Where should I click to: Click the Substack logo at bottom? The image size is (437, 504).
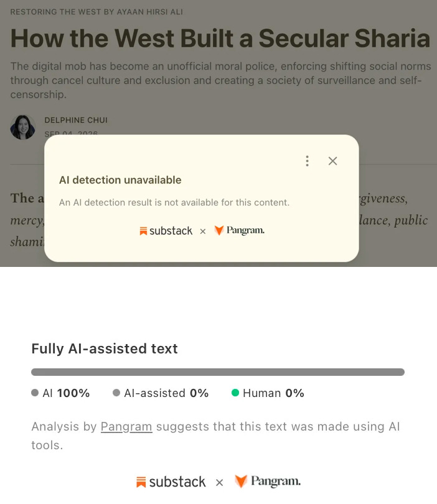coord(171,482)
